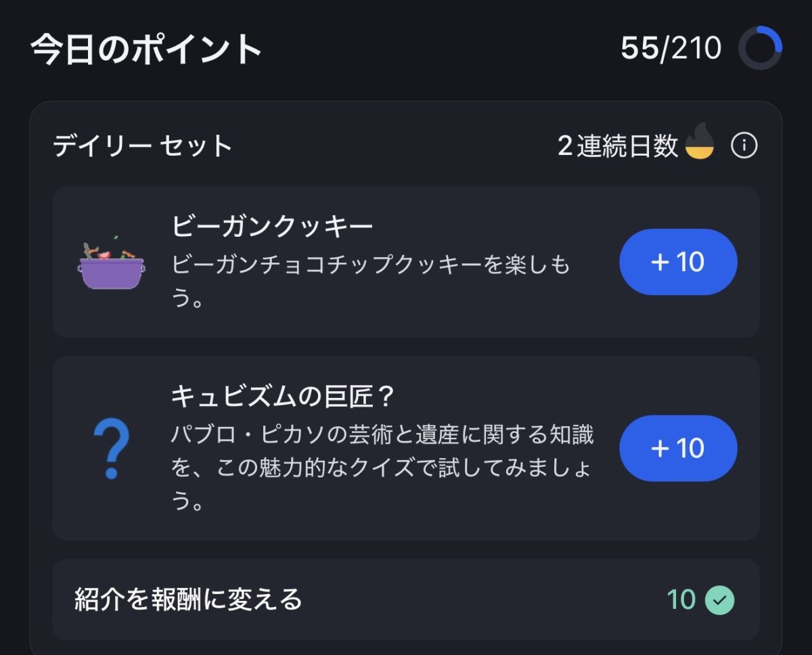Tap the 2連続日数 streak label

point(617,145)
